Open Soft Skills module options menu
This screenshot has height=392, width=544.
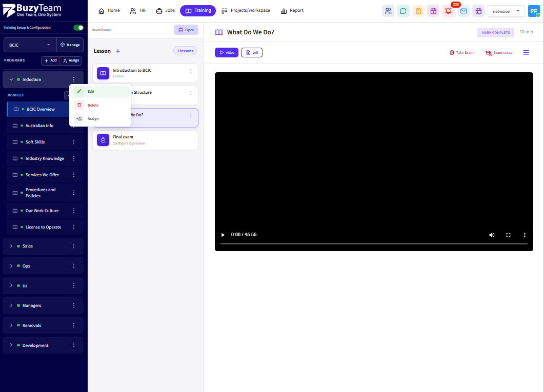tap(73, 142)
